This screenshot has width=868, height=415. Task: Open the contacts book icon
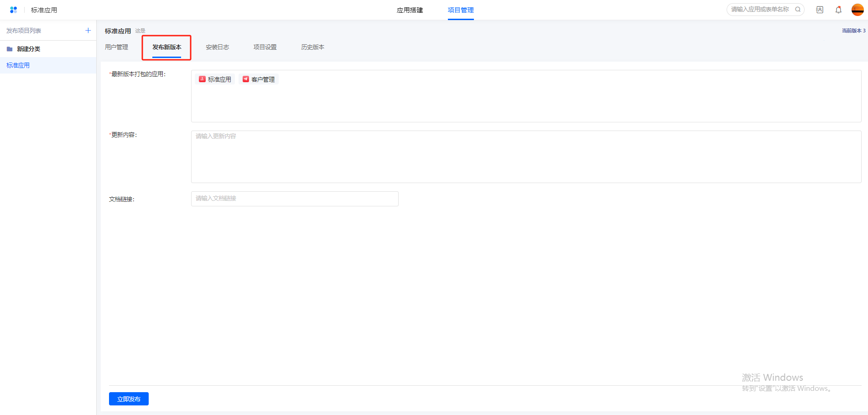pyautogui.click(x=820, y=10)
